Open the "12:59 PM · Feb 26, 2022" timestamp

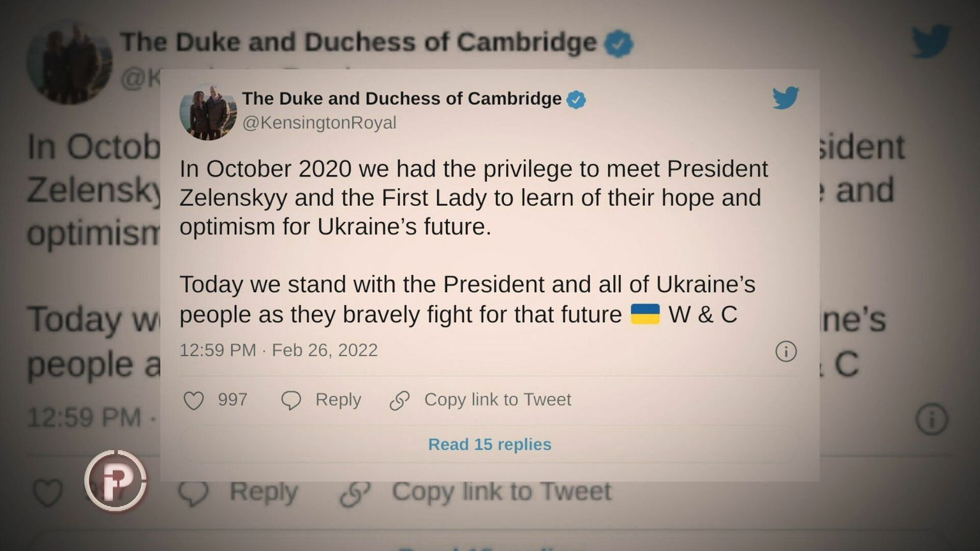(278, 350)
